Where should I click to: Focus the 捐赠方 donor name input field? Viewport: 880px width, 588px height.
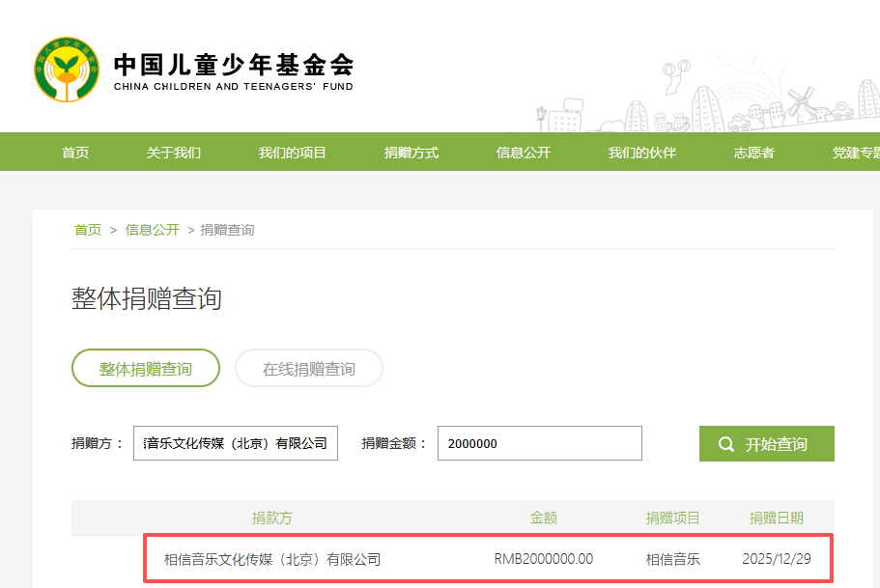click(x=236, y=444)
